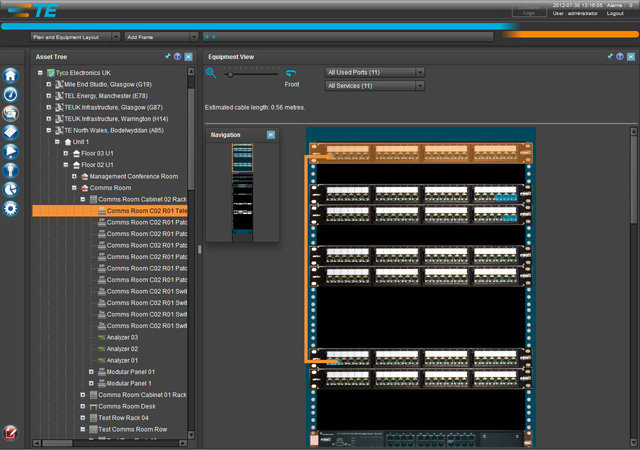Screen dimensions: 640x450
Task: Expand Comms Room Cabinet 01 Rack
Action: (x=82, y=395)
